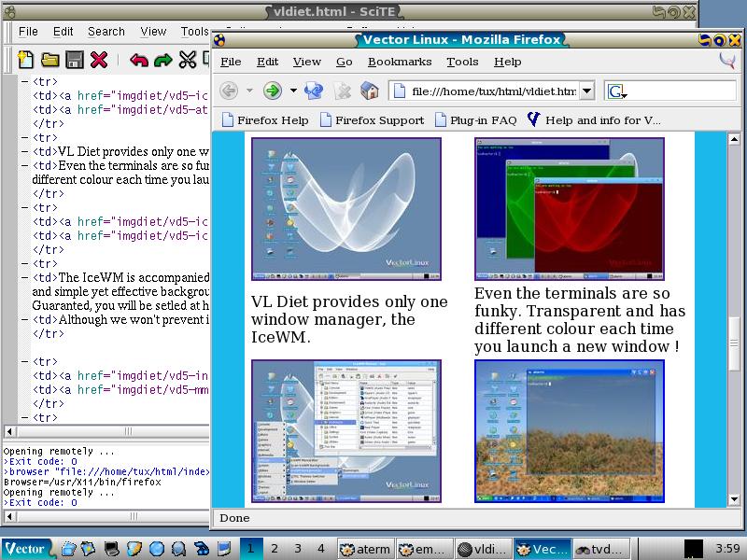Open the Firefox Support bookmark link
The height and width of the screenshot is (560, 747).
pyautogui.click(x=372, y=120)
